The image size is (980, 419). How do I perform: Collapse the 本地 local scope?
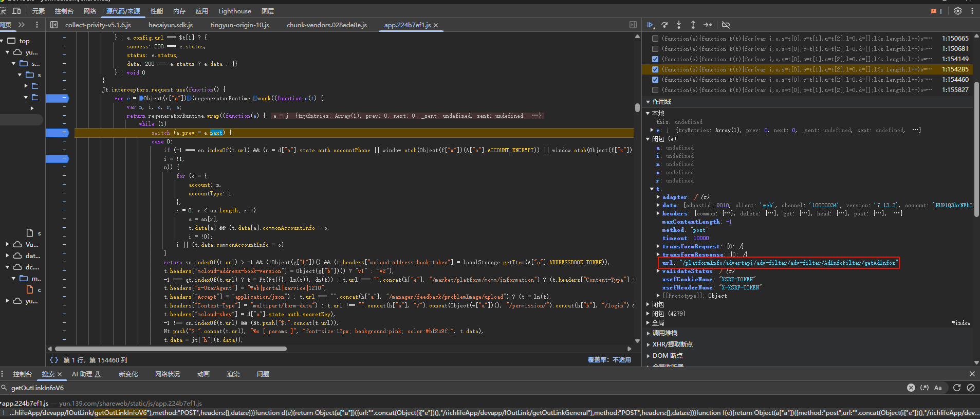[649, 113]
